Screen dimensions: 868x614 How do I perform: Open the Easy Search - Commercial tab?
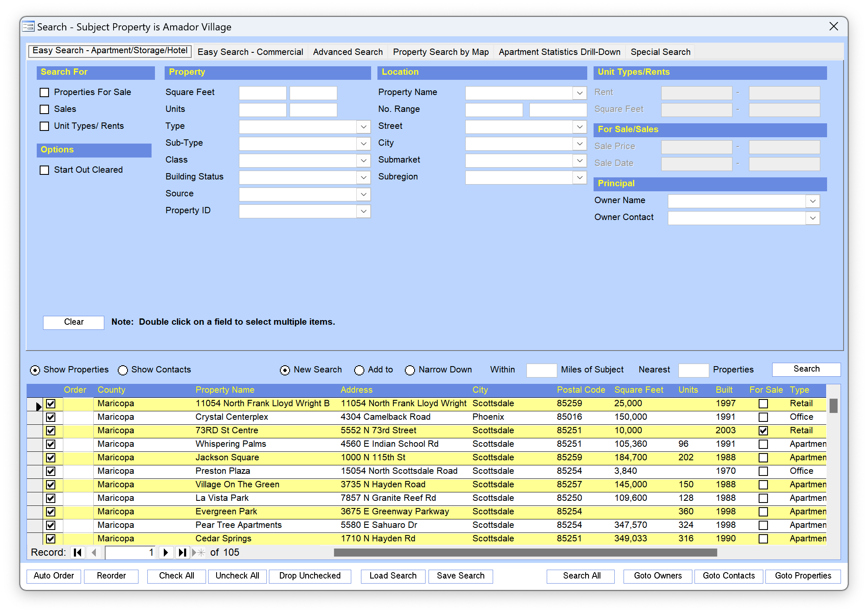(250, 52)
